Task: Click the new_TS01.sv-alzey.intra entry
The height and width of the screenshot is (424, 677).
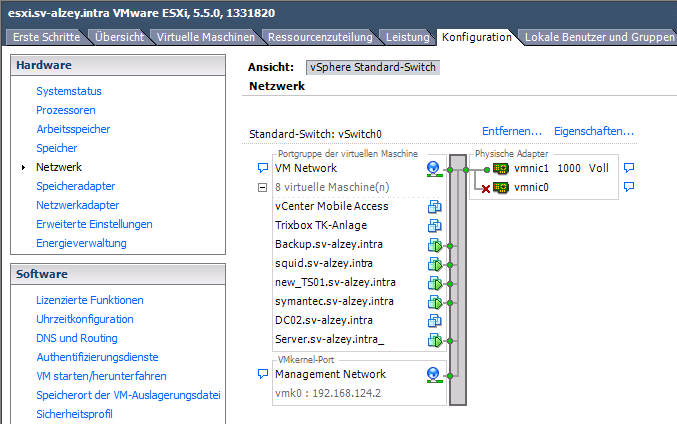Action: 335,282
